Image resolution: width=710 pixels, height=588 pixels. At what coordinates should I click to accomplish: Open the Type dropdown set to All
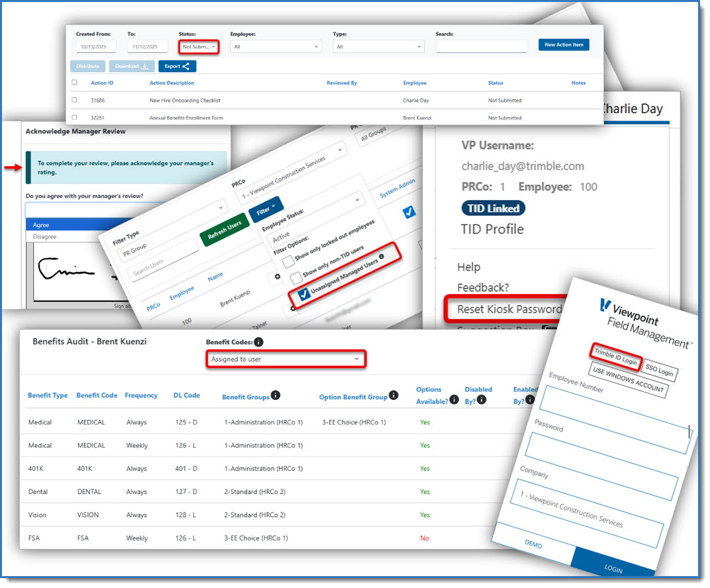click(x=379, y=46)
